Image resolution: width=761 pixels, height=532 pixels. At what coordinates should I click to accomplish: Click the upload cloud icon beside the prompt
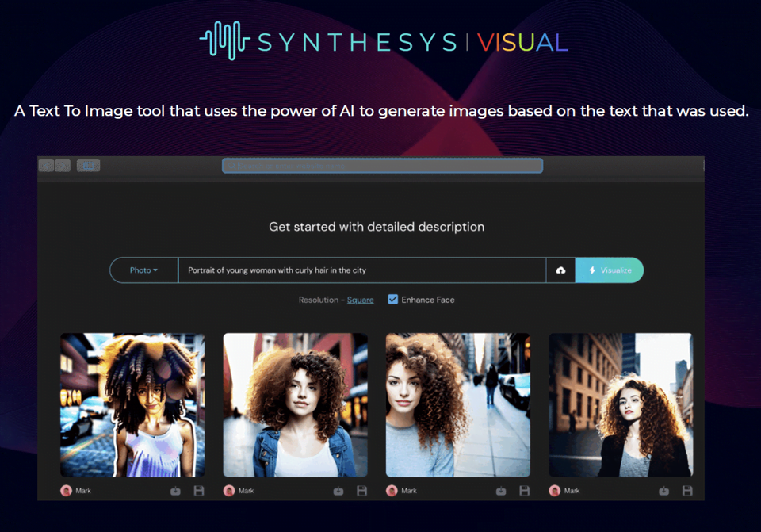(x=560, y=270)
